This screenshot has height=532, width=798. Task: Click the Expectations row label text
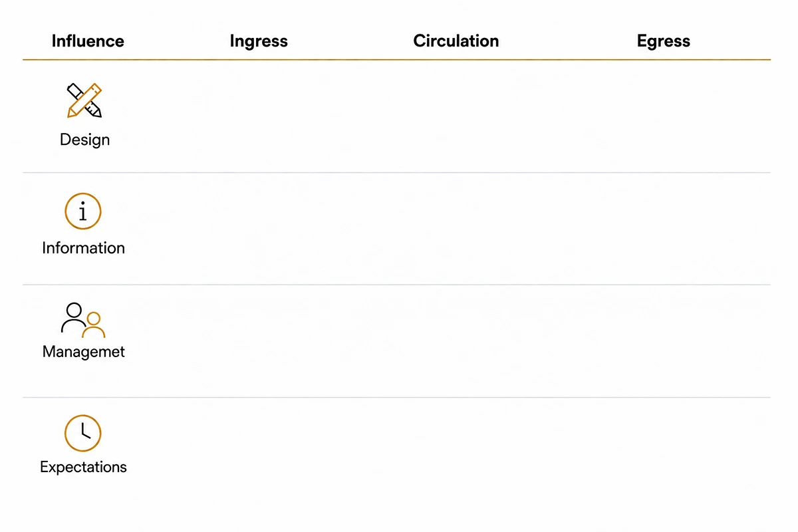83,467
